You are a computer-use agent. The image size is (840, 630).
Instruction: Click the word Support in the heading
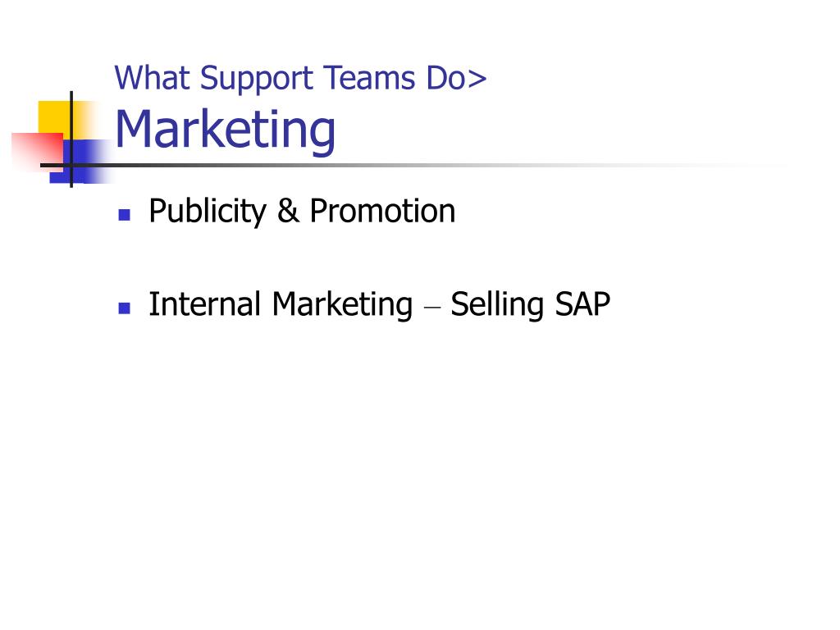(257, 80)
